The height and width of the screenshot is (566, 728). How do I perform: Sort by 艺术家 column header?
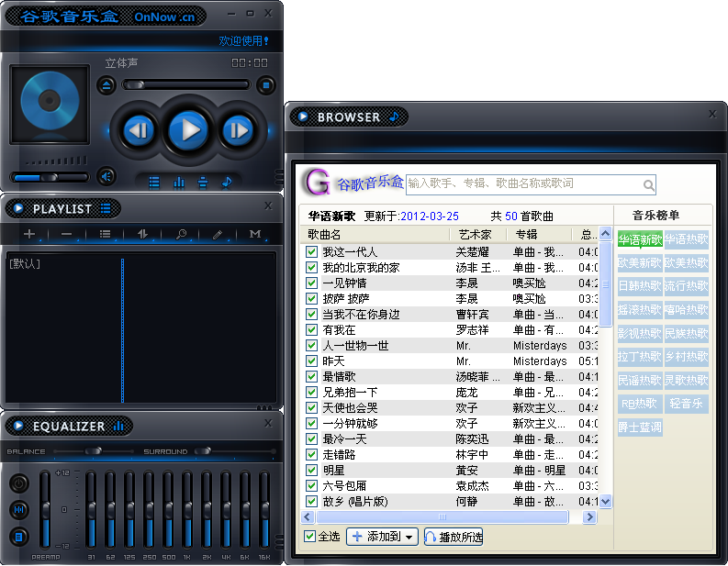pos(477,234)
